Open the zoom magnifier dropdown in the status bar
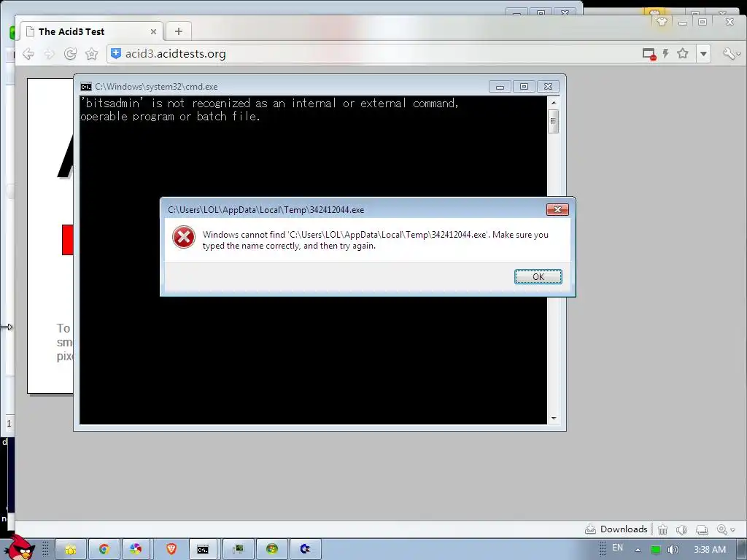747x560 pixels. point(726,529)
